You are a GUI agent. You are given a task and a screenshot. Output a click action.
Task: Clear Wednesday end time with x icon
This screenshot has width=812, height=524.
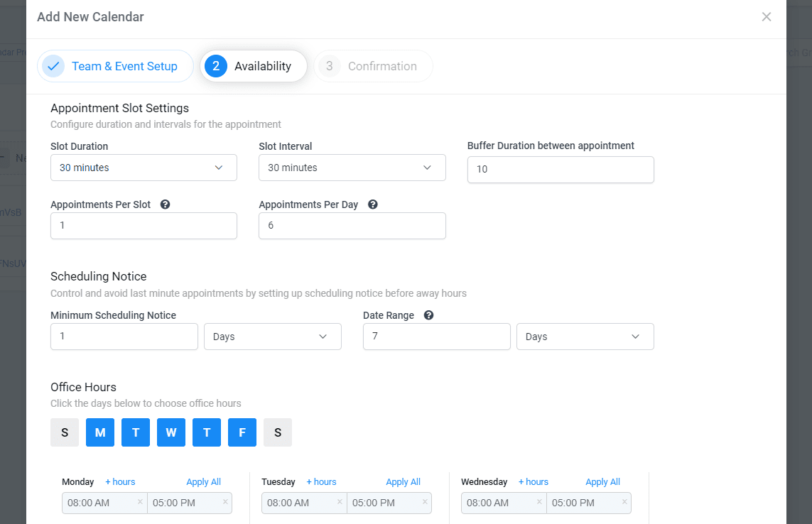tap(624, 502)
